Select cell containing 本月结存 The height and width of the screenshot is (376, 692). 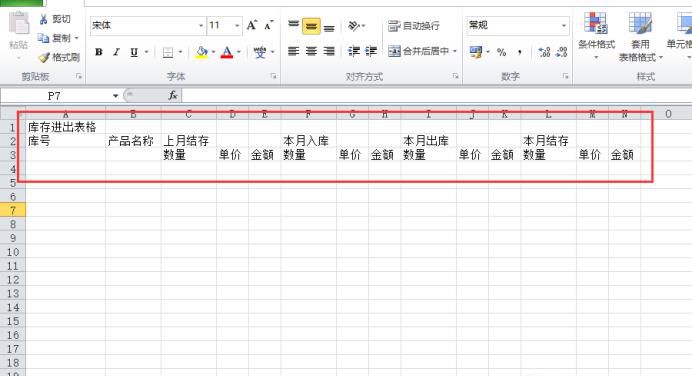[548, 141]
